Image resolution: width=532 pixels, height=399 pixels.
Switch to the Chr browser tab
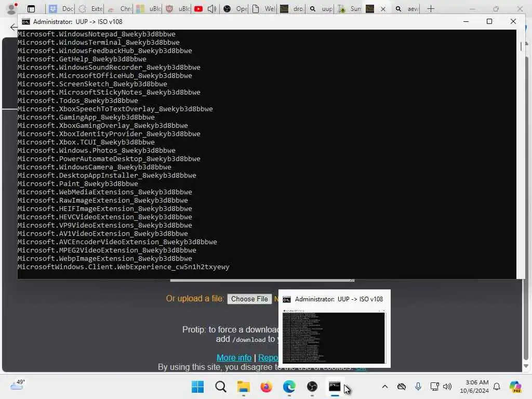119,9
